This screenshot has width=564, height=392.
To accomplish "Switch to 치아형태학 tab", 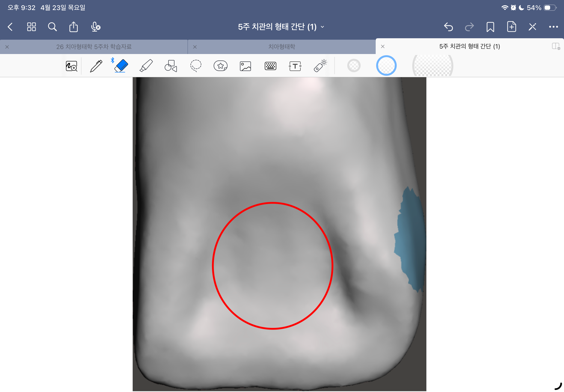I will [282, 47].
